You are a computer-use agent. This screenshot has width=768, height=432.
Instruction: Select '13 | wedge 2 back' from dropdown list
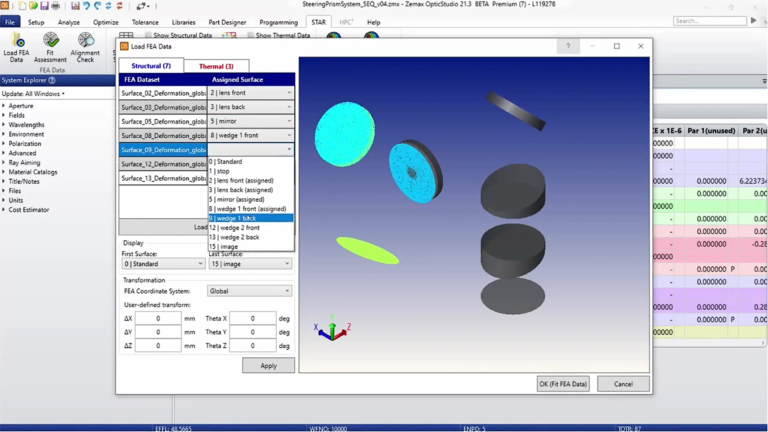(x=251, y=237)
